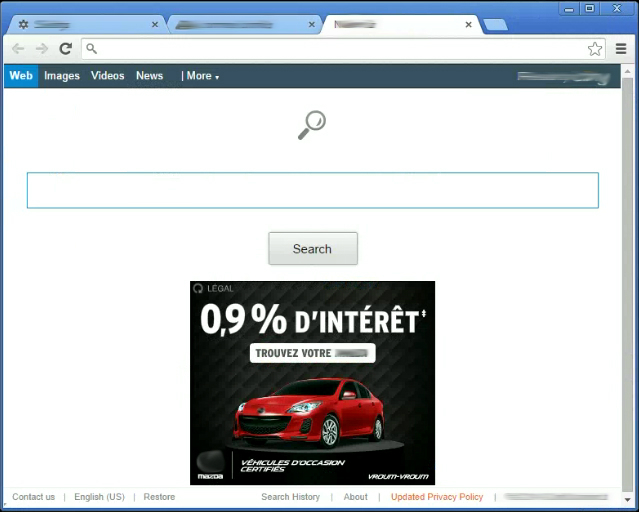Click scrollbar up arrow
639x512 pixels.
click(628, 71)
